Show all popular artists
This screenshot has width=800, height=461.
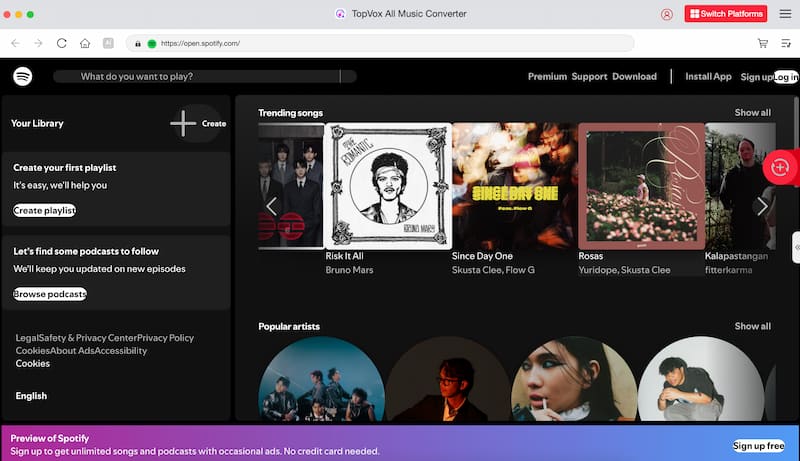753,326
